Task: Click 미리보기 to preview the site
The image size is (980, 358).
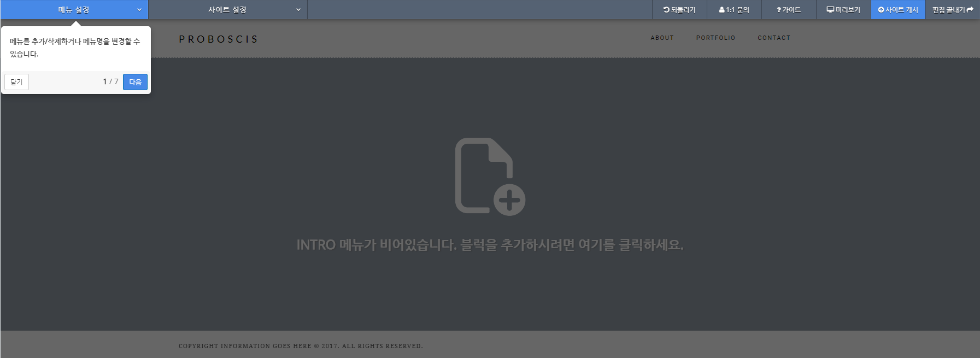Action: click(843, 10)
